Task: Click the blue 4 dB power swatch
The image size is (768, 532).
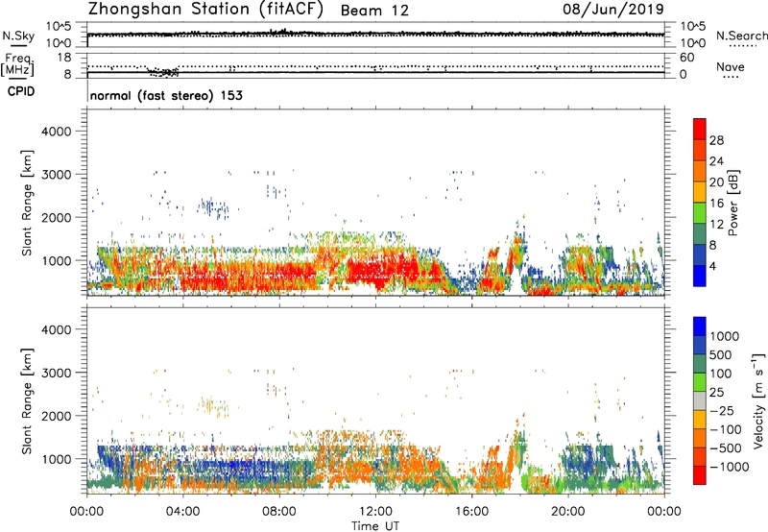Action: [x=700, y=277]
